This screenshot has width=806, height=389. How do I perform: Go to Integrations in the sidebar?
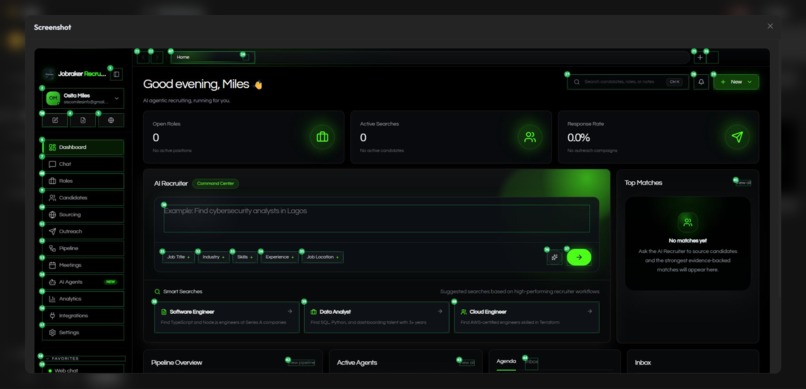point(83,316)
